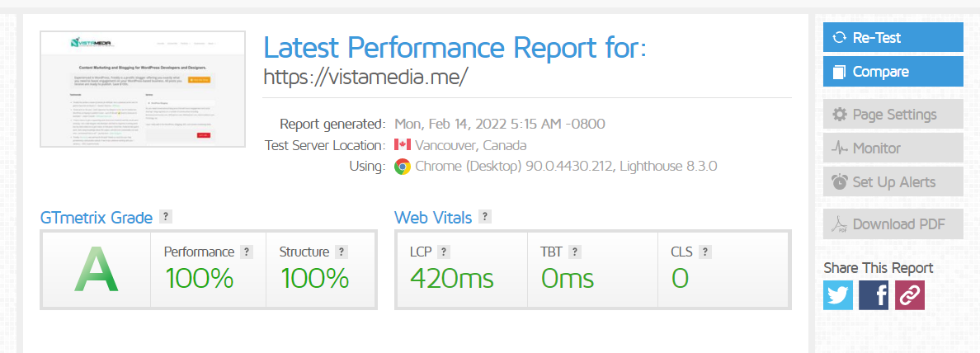
Task: Share report on Twitter icon
Action: pos(838,295)
